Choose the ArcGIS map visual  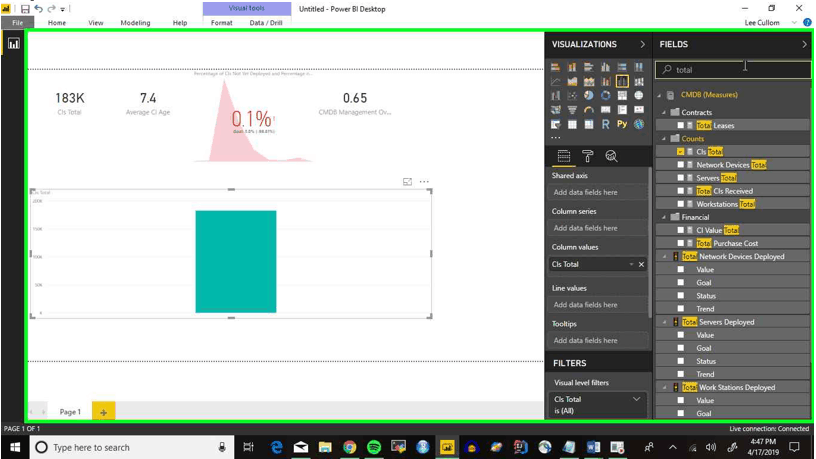click(639, 124)
